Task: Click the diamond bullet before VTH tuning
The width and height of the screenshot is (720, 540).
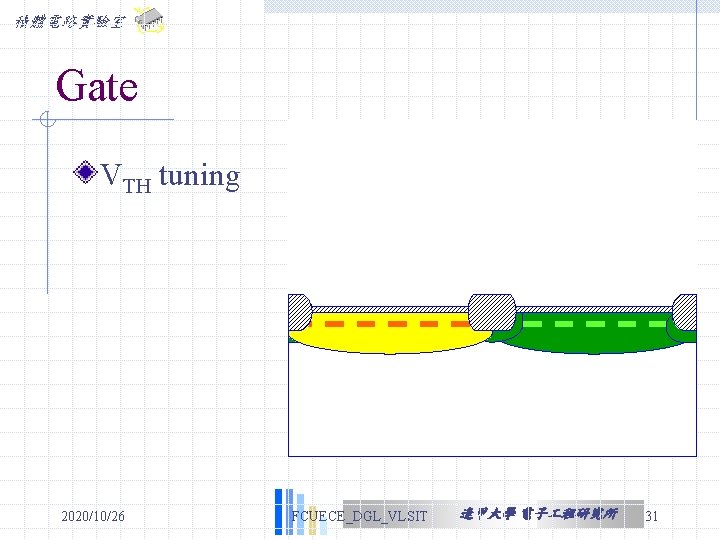Action: (85, 172)
